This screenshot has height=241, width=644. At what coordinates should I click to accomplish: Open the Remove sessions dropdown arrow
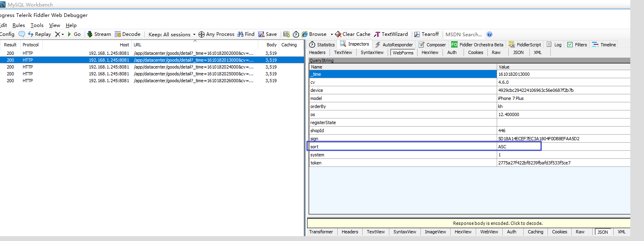pos(63,34)
